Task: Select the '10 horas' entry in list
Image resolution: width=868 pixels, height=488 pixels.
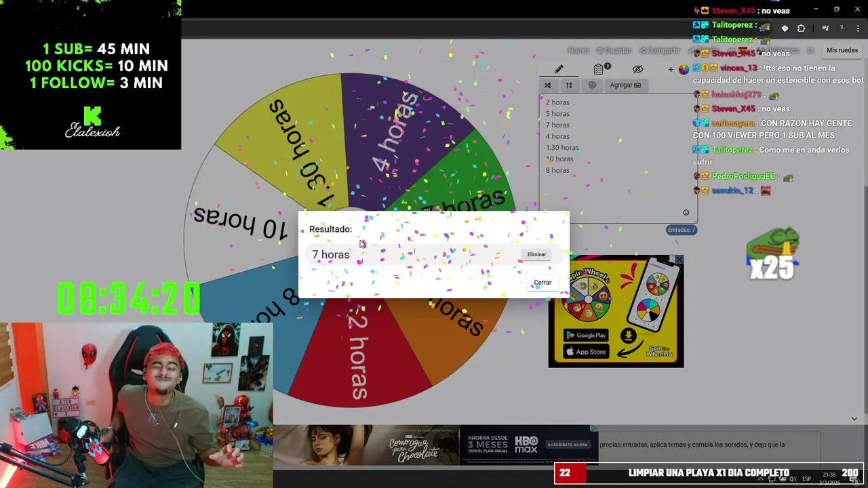Action: click(x=559, y=159)
